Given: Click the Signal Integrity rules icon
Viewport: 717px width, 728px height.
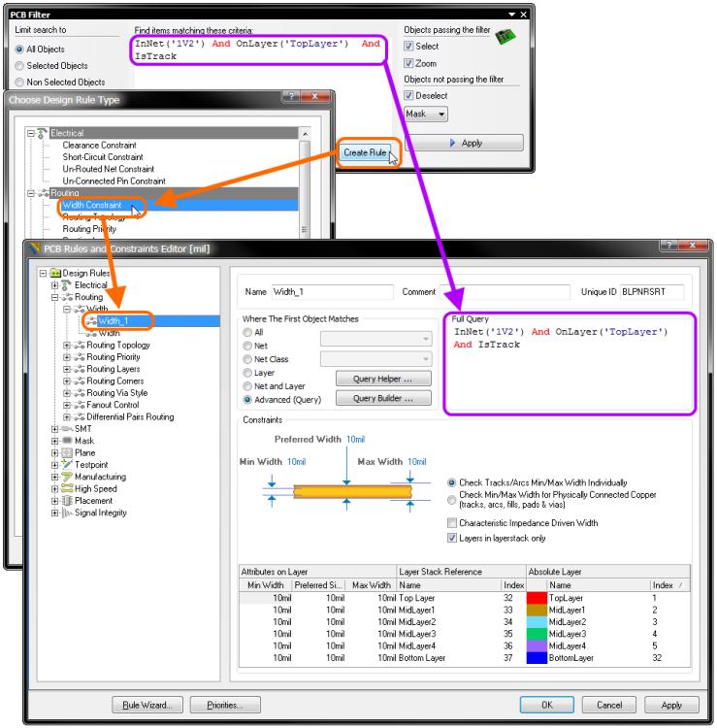Looking at the screenshot, I should (x=67, y=513).
